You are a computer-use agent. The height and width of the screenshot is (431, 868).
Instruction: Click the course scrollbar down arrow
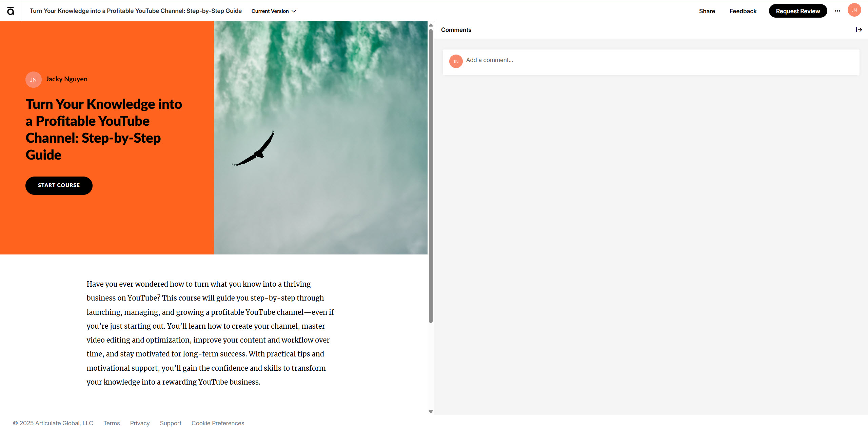click(431, 411)
